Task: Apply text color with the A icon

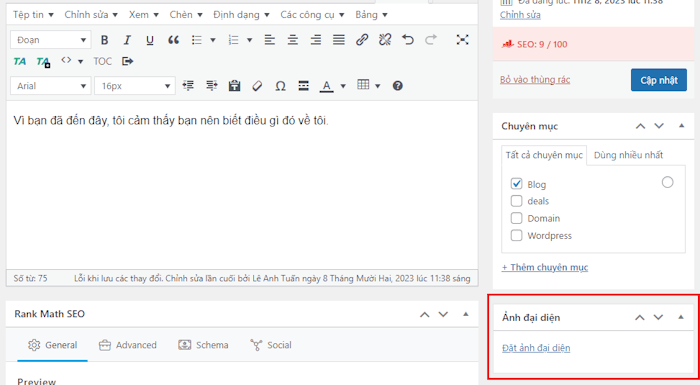Action: point(327,86)
